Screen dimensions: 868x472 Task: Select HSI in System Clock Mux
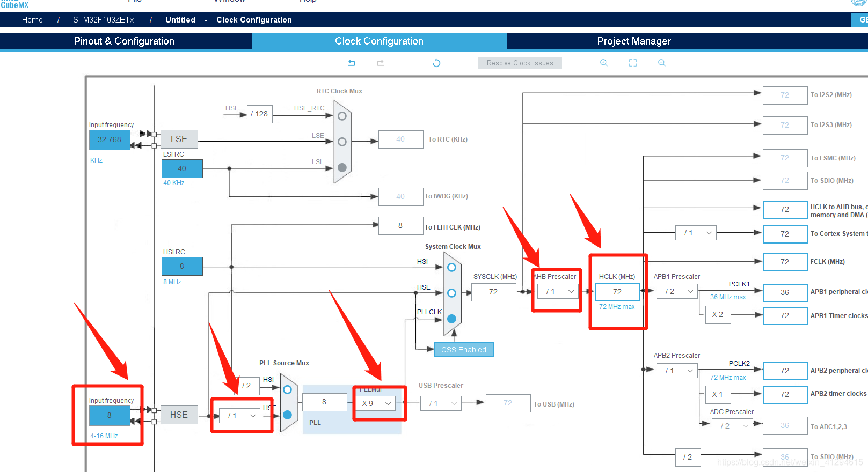click(451, 267)
